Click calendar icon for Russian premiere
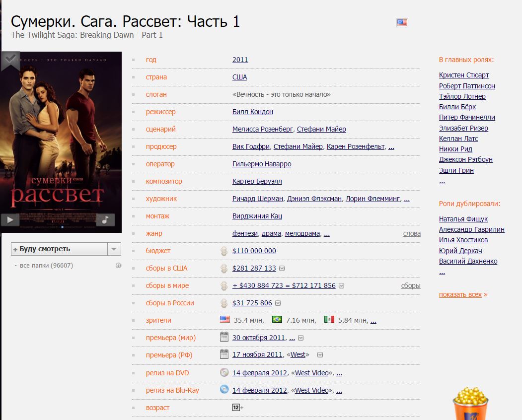 click(224, 354)
